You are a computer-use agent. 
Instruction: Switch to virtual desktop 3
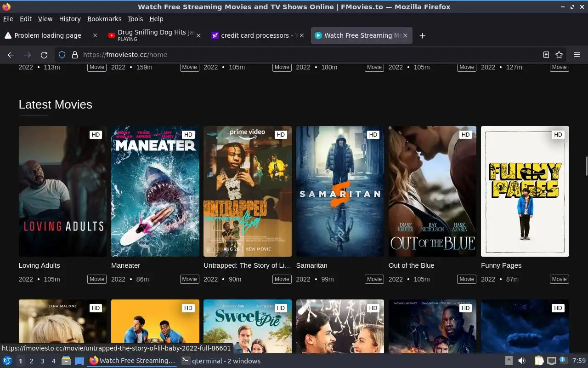point(43,361)
